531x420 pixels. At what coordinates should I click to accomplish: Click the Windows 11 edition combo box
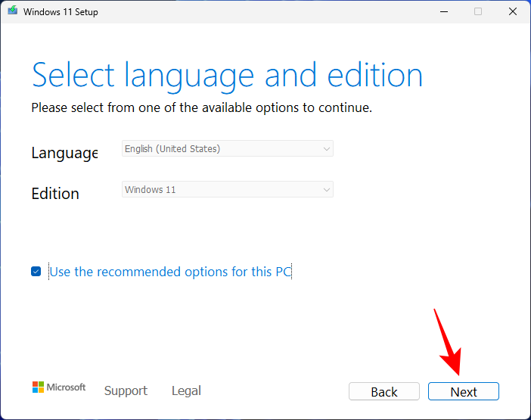coord(227,190)
